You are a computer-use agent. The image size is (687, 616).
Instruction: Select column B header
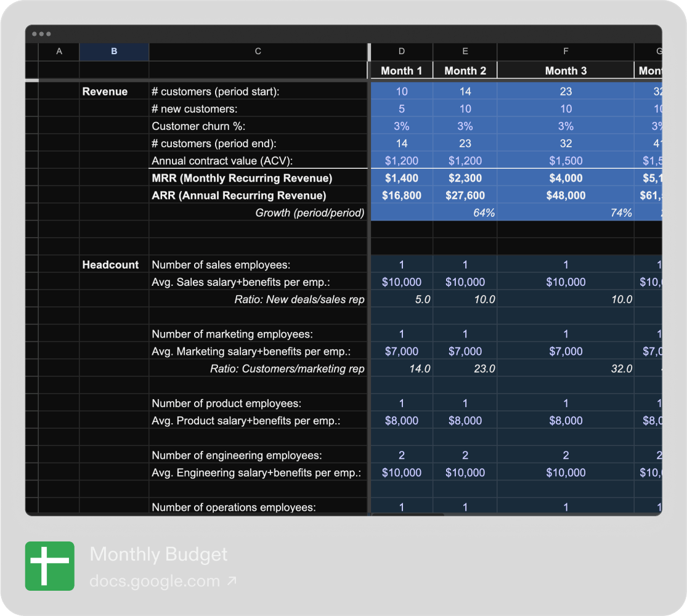pyautogui.click(x=114, y=52)
